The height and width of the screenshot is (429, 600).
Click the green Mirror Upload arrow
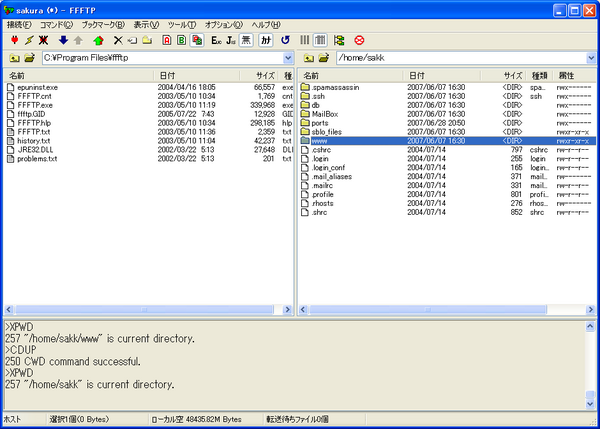coord(98,40)
